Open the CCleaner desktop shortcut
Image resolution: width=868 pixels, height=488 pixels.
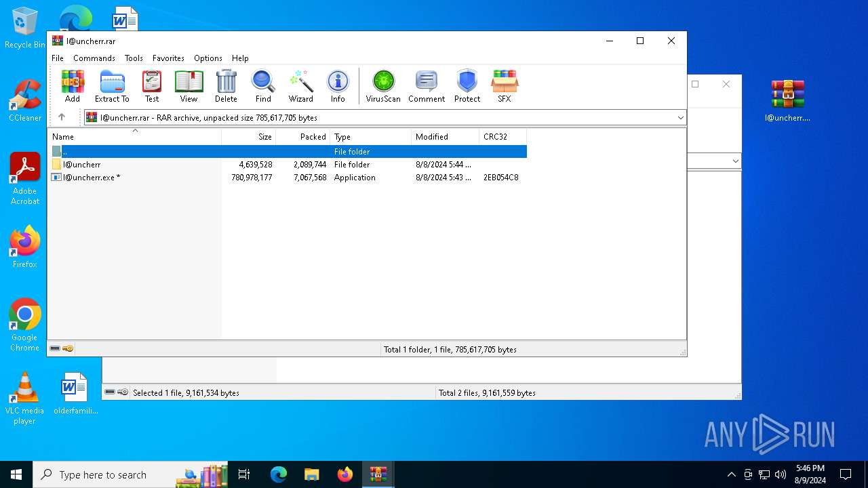tap(25, 100)
